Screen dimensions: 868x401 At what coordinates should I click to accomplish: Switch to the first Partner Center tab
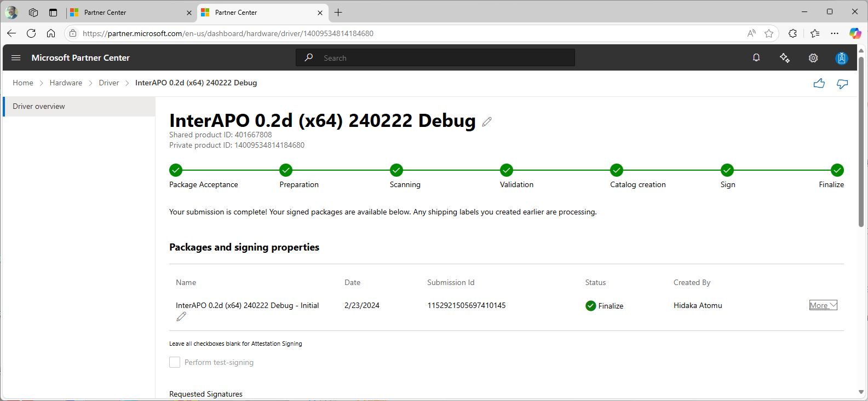tap(130, 12)
